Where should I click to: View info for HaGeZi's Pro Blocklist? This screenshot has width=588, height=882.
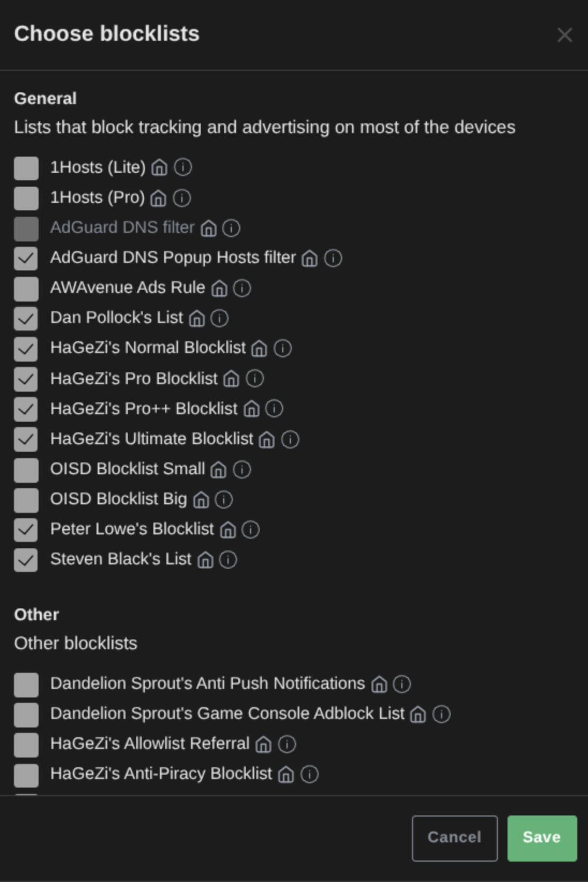tap(255, 378)
